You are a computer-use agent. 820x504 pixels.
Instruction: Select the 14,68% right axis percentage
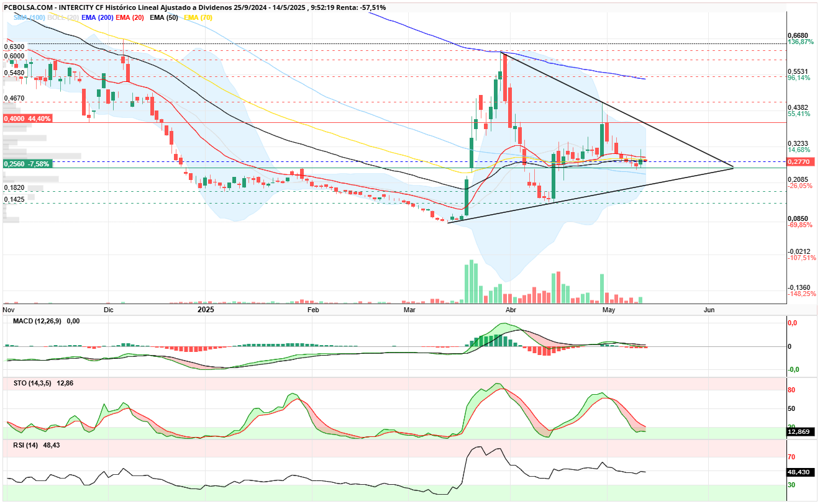(799, 150)
